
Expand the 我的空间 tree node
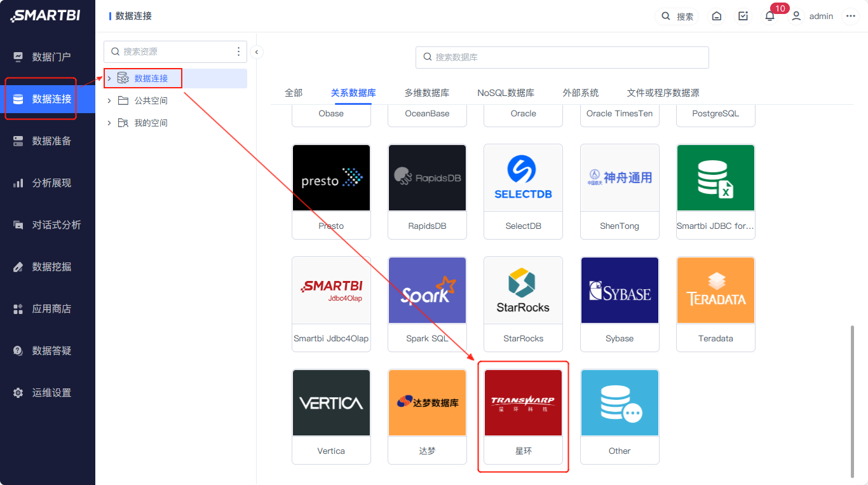point(109,123)
